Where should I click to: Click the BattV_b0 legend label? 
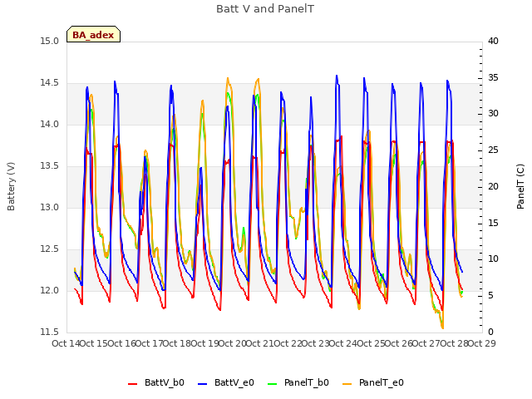[165, 382]
